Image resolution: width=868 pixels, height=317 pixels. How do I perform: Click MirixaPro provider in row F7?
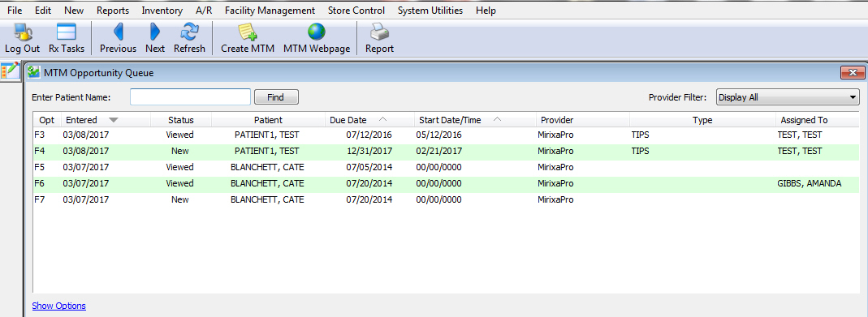[555, 199]
